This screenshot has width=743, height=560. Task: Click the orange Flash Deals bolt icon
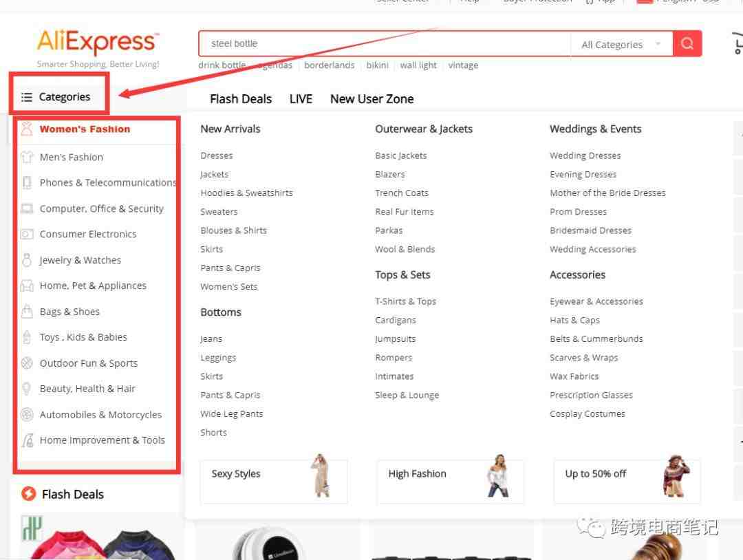(28, 494)
